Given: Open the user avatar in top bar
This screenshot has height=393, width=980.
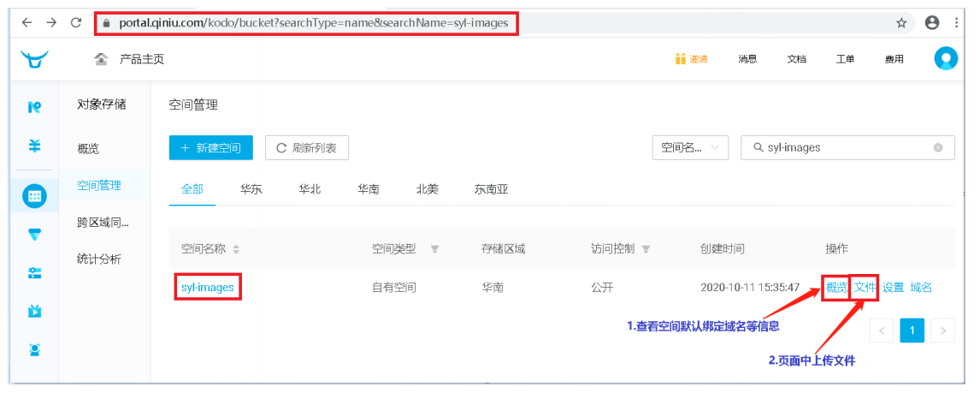Looking at the screenshot, I should 946,58.
